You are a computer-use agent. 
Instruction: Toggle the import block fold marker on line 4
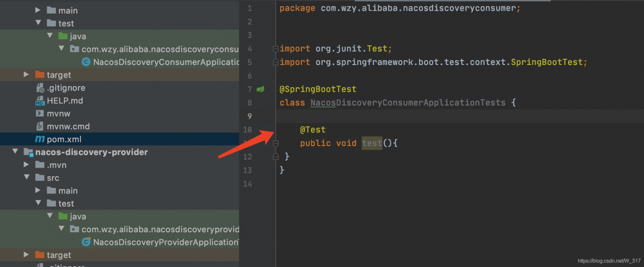tap(275, 49)
